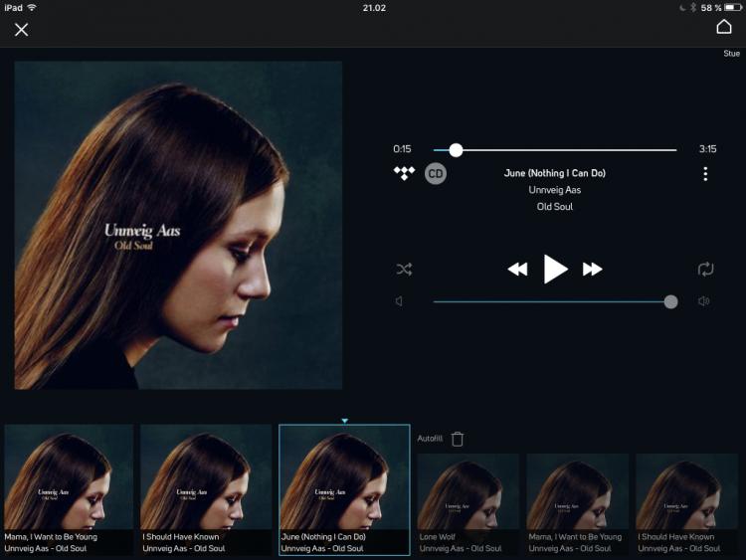Image resolution: width=746 pixels, height=560 pixels.
Task: Select first Mama, I Want to Be Young thumbnail
Action: tap(69, 489)
